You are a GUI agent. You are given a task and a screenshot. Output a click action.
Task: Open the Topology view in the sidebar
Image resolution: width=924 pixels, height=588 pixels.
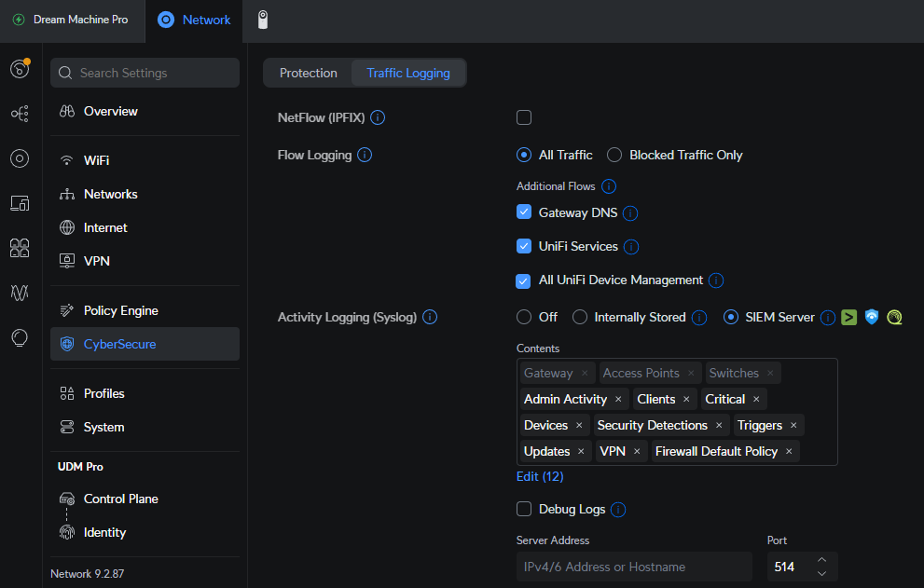coord(19,113)
